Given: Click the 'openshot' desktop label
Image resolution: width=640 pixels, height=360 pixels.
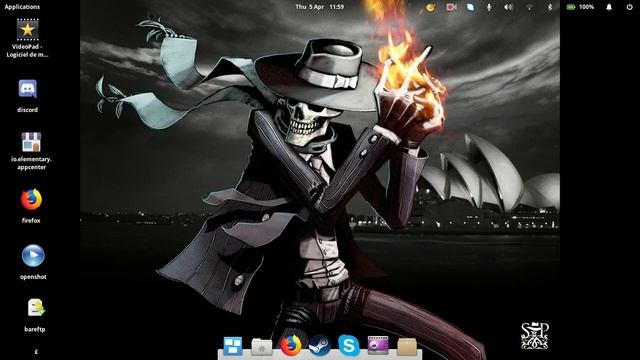Looking at the screenshot, I should 33,277.
